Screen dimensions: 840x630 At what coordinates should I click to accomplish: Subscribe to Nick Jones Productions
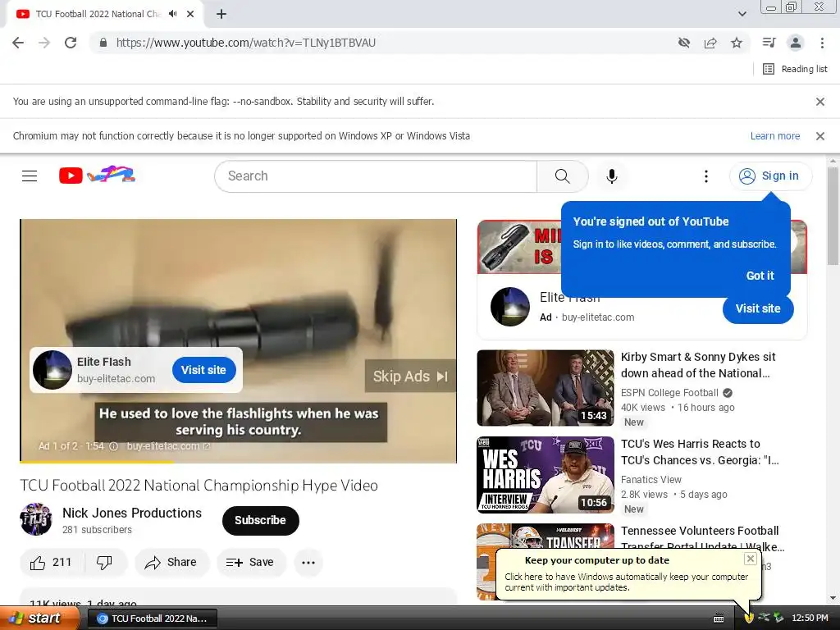tap(260, 520)
